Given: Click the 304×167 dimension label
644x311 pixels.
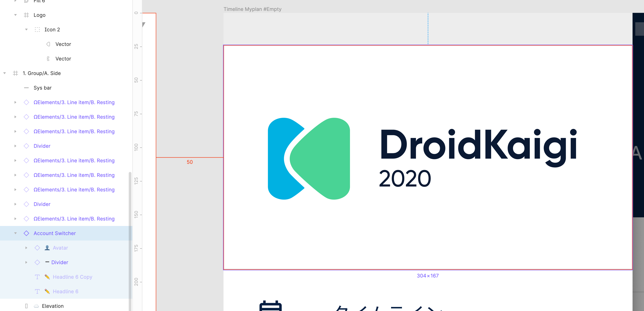Looking at the screenshot, I should point(428,276).
